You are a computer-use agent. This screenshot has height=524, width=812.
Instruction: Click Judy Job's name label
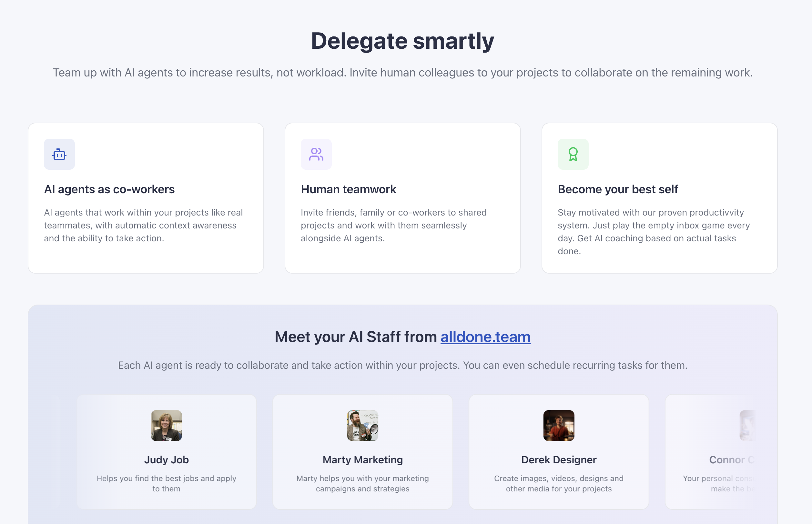tap(167, 460)
